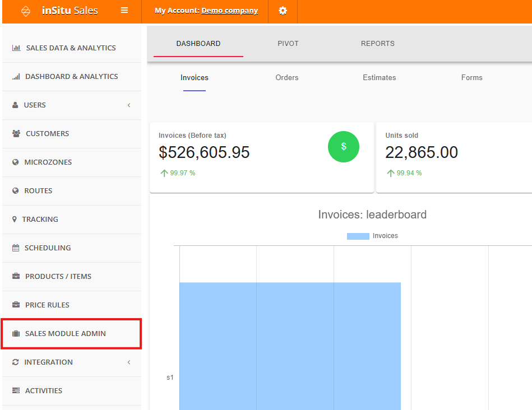Viewport: 532px width, 410px height.
Task: Click the Invoices (Before tax) label
Action: click(192, 136)
